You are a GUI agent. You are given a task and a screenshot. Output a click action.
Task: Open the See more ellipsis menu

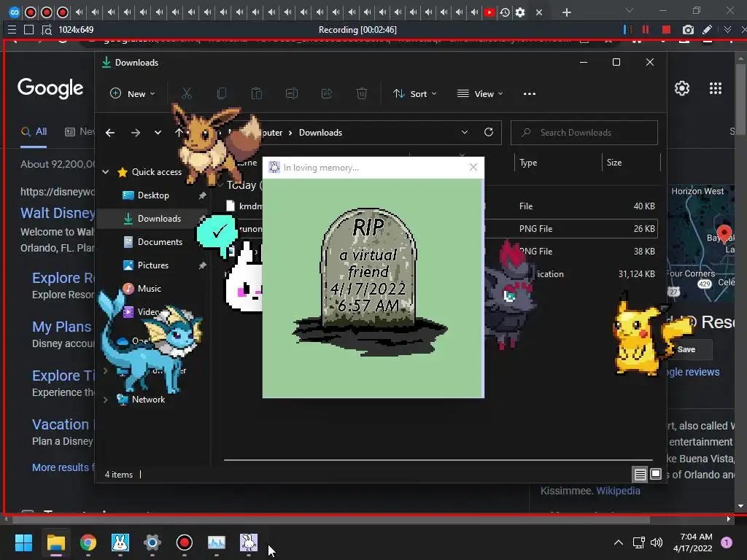530,94
